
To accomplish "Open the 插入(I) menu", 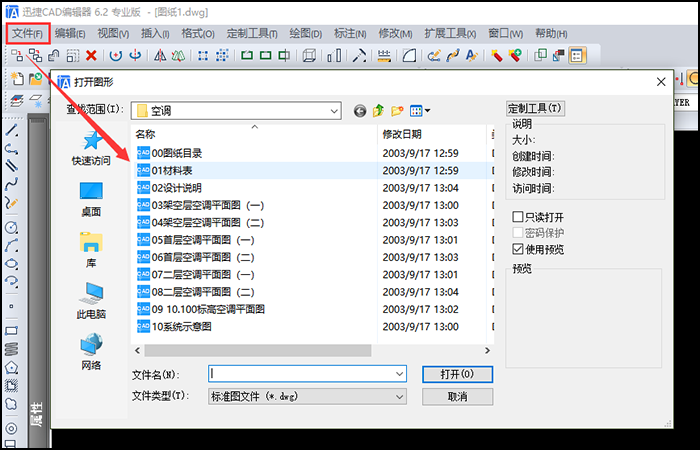I will click(x=155, y=33).
